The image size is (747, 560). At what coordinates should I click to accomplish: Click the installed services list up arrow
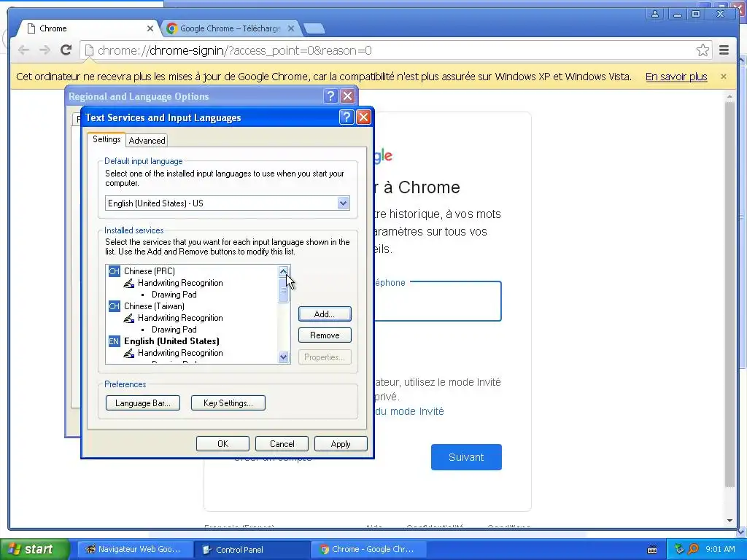tap(284, 271)
